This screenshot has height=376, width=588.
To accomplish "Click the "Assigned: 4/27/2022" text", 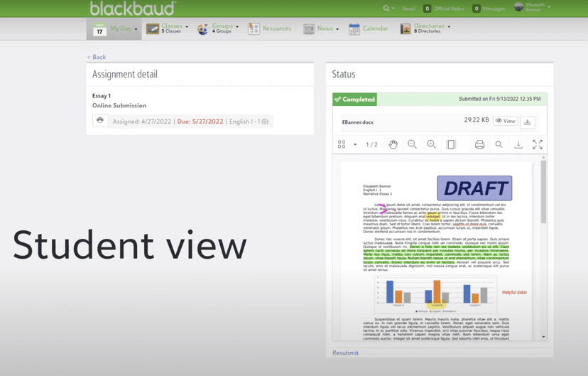I will tap(142, 122).
